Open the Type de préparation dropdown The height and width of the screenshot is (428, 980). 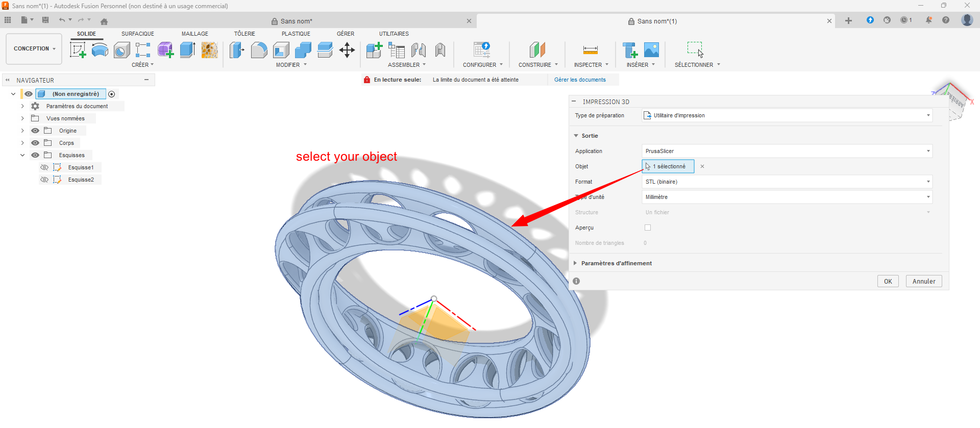click(x=787, y=115)
